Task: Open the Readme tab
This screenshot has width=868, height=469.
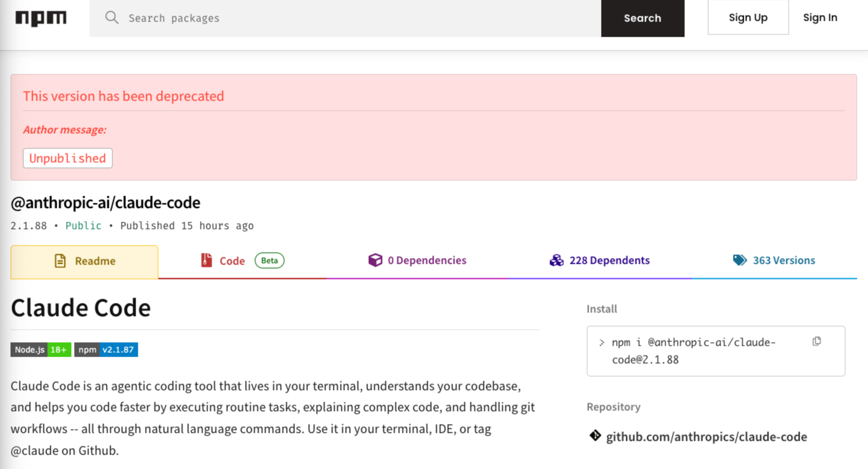Action: coord(95,261)
